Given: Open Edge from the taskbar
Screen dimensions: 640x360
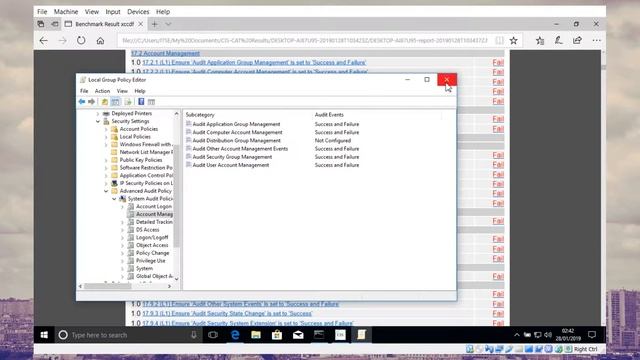Looking at the screenshot, I should point(235,335).
